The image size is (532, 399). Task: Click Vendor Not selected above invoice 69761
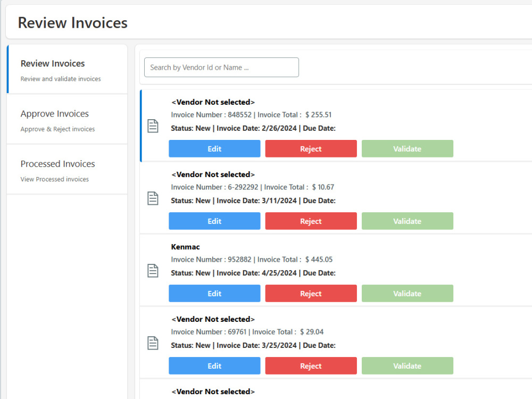(213, 319)
